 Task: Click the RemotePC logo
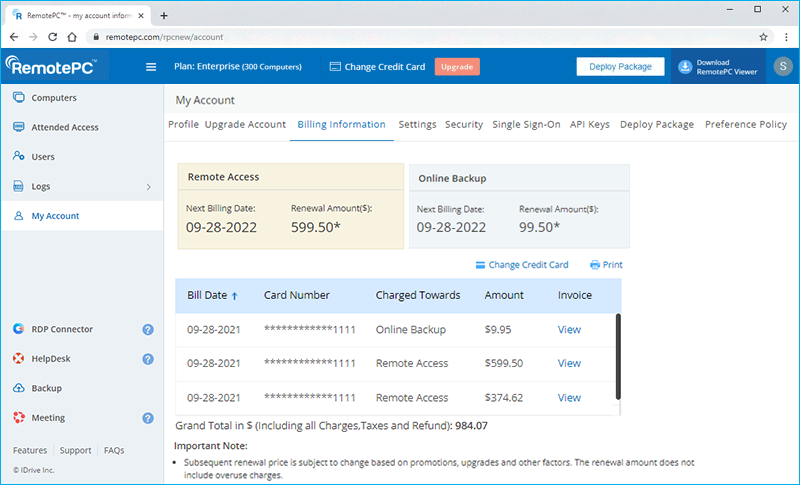click(50, 66)
